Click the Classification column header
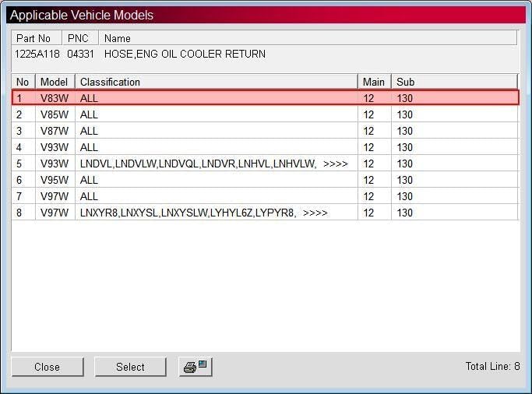 (217, 82)
